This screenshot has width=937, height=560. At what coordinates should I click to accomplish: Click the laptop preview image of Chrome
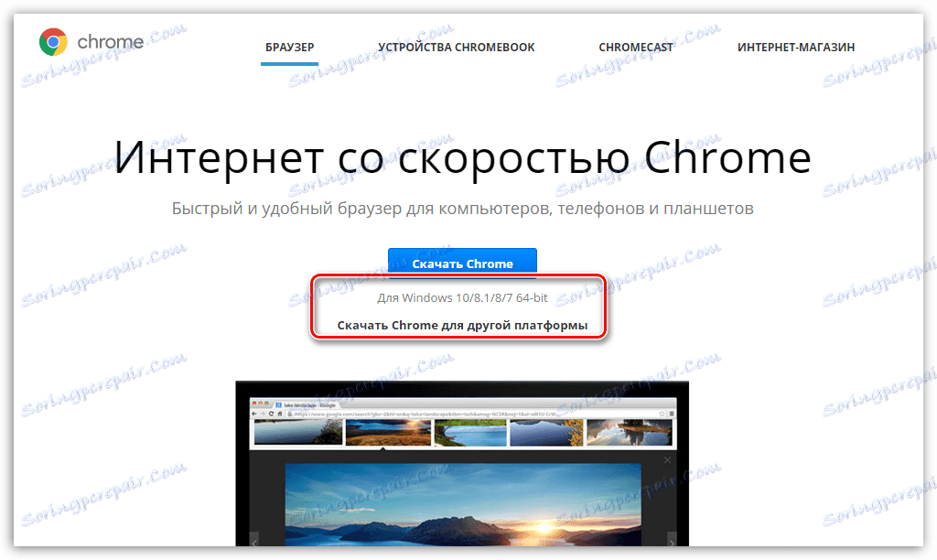click(462, 463)
